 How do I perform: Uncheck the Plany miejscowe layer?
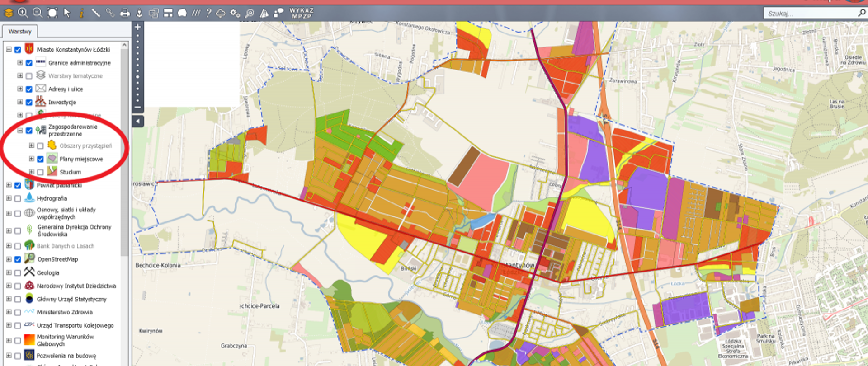pyautogui.click(x=41, y=159)
